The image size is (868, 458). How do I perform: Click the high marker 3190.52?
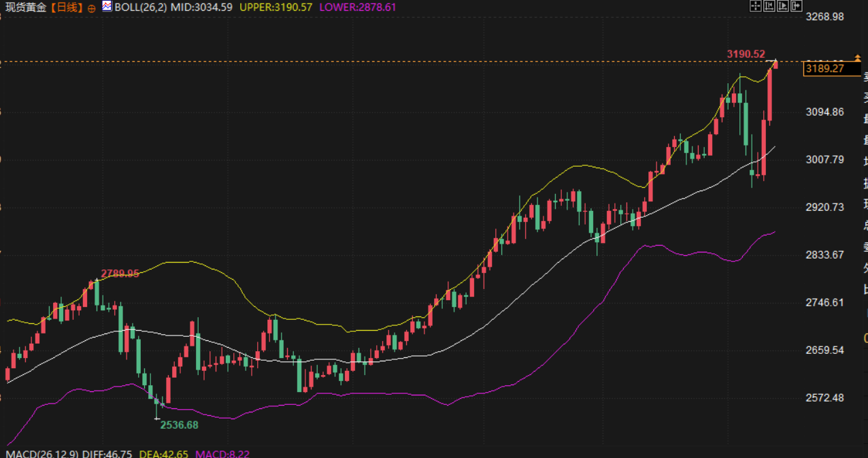pyautogui.click(x=746, y=54)
